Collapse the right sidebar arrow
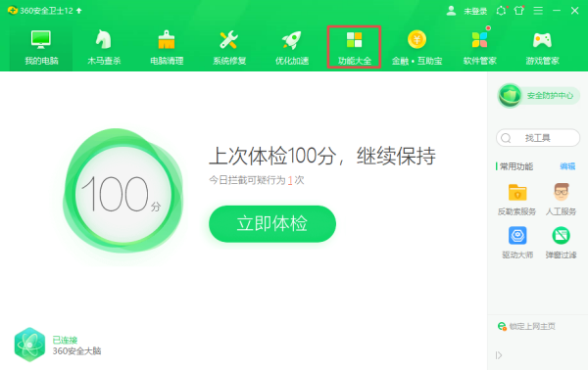Image resolution: width=588 pixels, height=370 pixels. 499,355
